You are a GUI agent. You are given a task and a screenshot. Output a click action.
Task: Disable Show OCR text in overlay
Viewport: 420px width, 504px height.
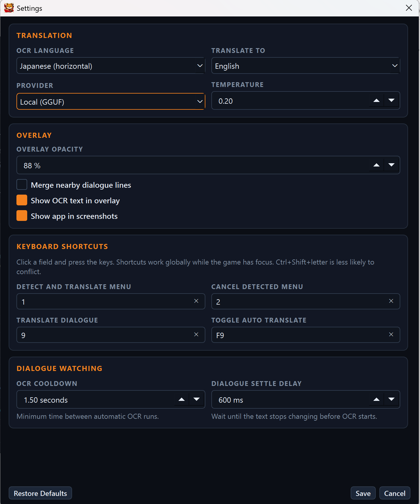point(22,200)
